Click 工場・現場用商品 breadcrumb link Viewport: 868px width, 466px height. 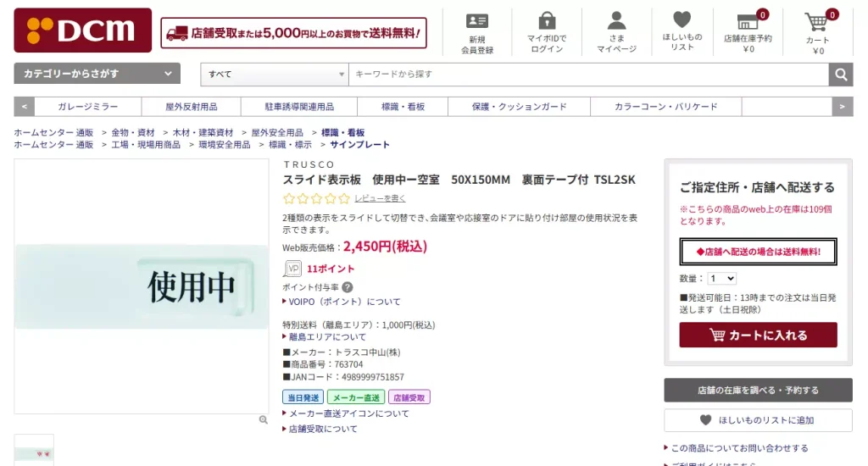[146, 144]
